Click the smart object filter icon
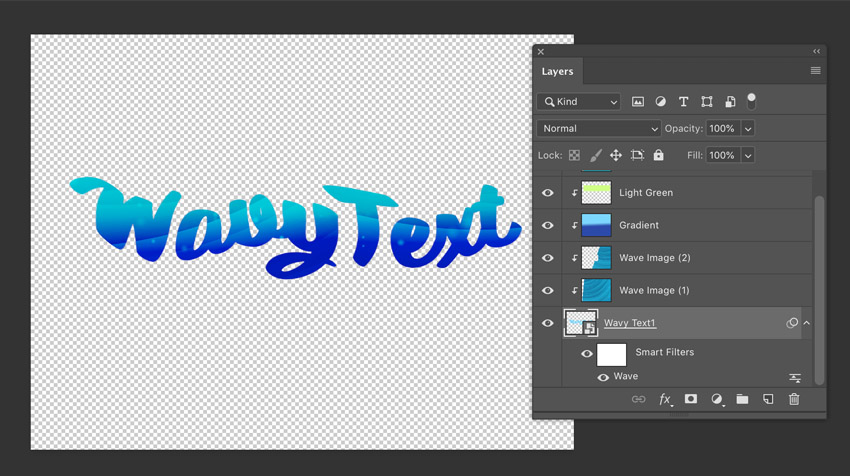The image size is (850, 476). pyautogui.click(x=730, y=102)
